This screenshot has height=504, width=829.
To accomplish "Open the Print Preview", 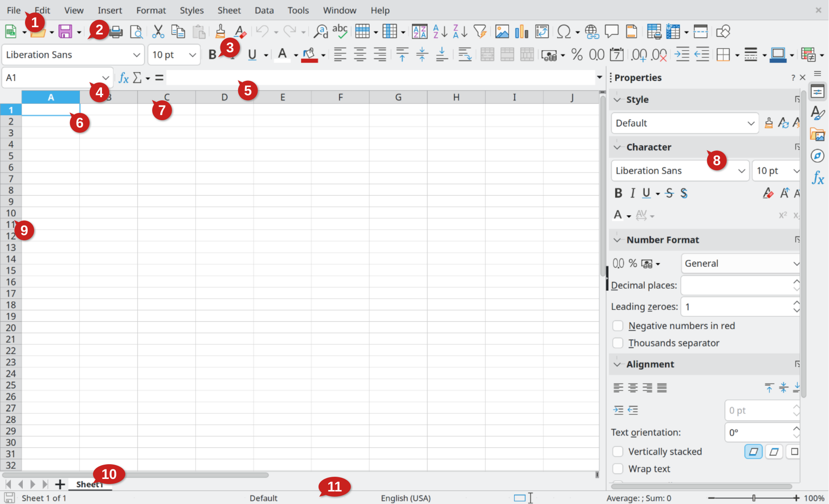I will 136,31.
